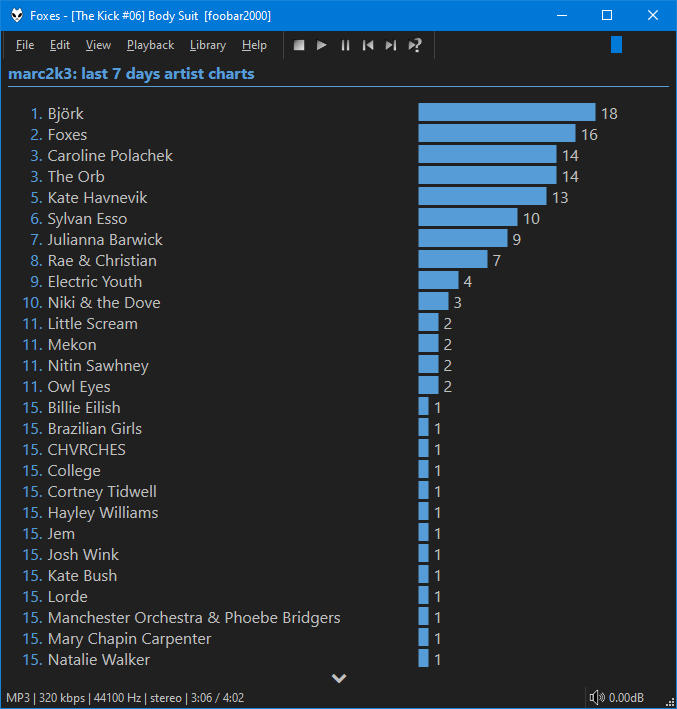The width and height of the screenshot is (677, 709).
Task: Click Natalie Walker at the list bottom
Action: (x=99, y=660)
